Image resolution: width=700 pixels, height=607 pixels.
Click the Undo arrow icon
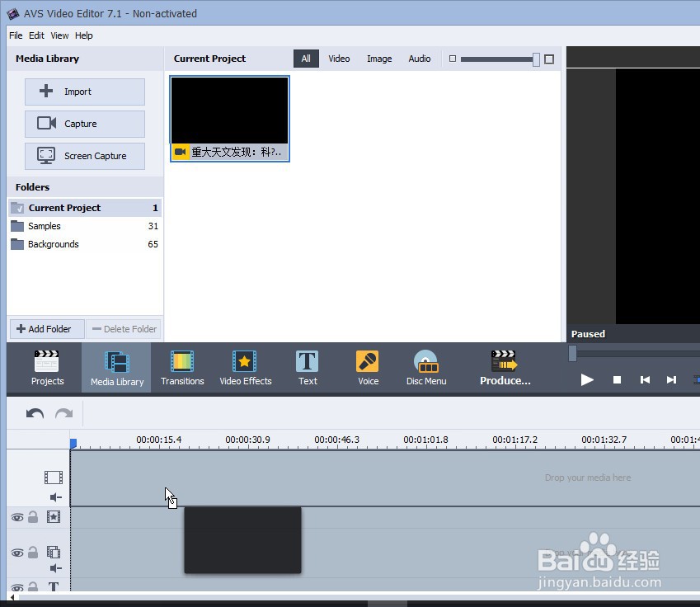click(35, 413)
